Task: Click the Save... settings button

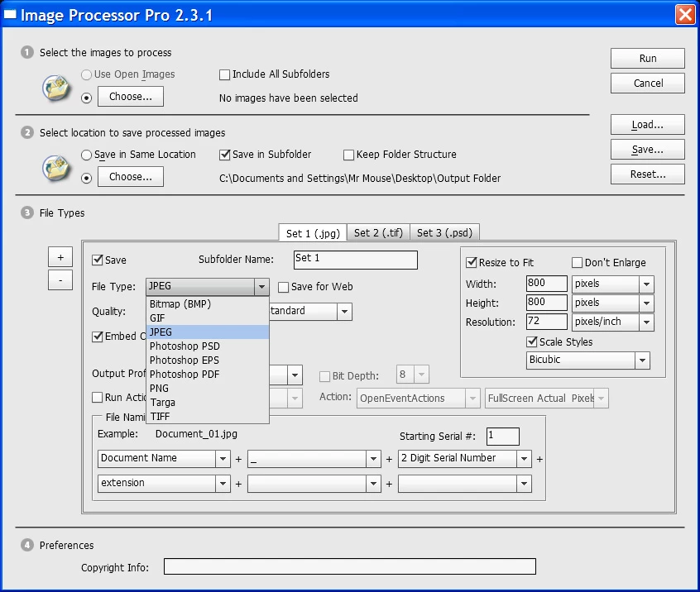Action: (x=647, y=150)
